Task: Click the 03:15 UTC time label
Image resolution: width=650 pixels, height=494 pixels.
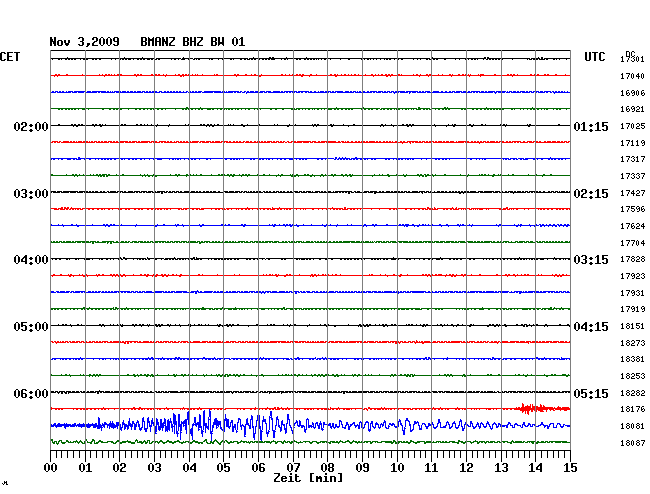Action: pyautogui.click(x=591, y=260)
